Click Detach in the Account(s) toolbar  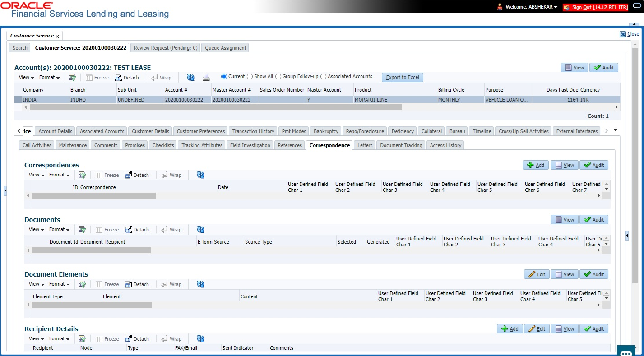tap(127, 78)
